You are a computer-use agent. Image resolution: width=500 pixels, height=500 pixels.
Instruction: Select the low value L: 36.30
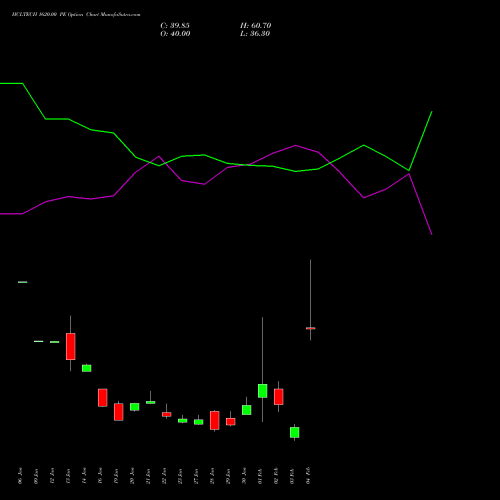255,34
